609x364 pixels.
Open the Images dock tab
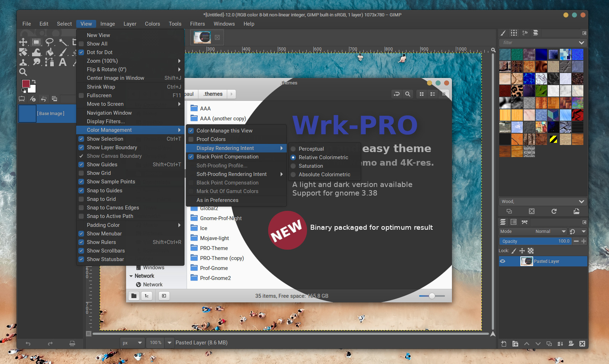(54, 99)
